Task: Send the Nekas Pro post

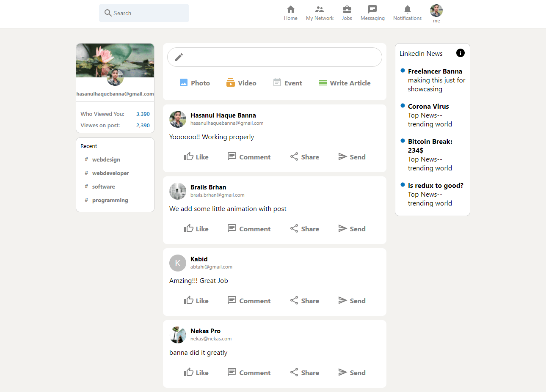Action: (x=352, y=373)
